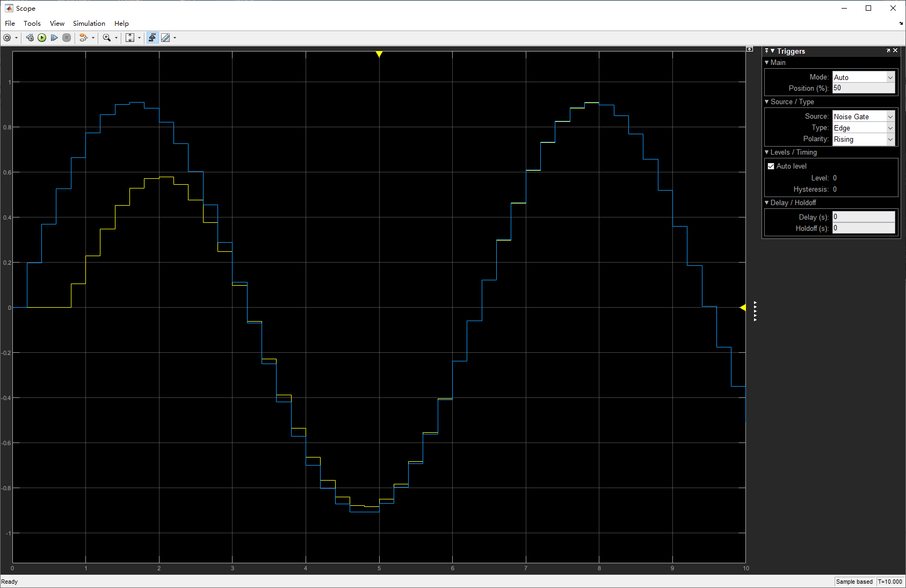Screen dimensions: 906x588
Task: Collapse the Delay / Holdoff section
Action: 767,202
